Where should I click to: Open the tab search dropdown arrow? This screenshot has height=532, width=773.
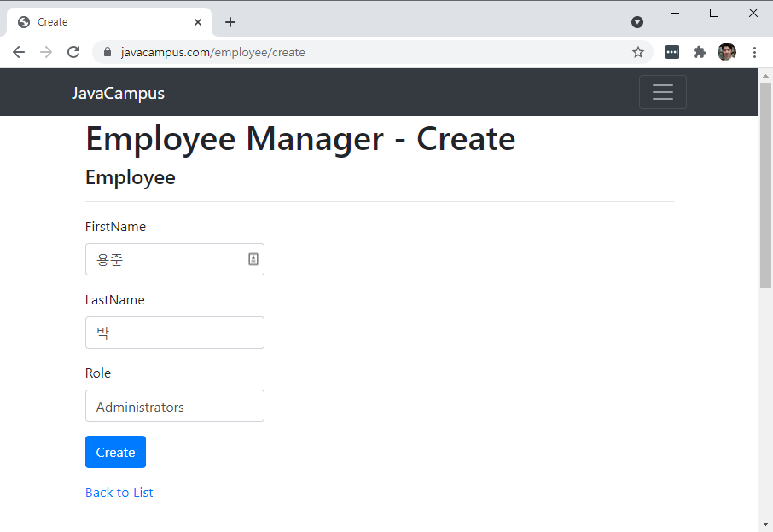[636, 22]
